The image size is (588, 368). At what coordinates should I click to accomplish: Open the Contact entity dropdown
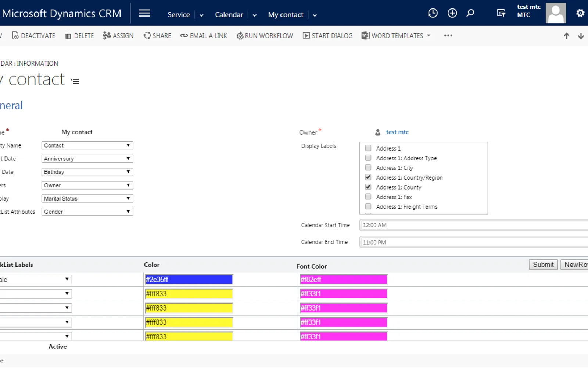pyautogui.click(x=87, y=145)
